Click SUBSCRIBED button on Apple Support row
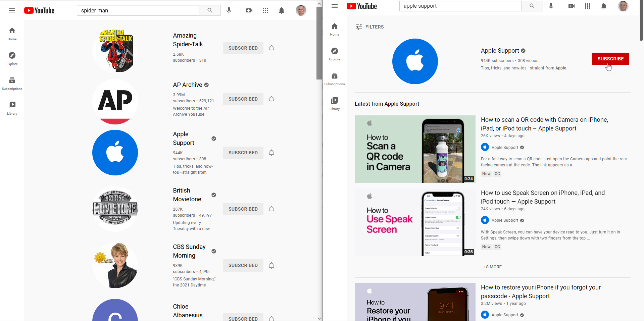The height and width of the screenshot is (321, 644). click(243, 153)
